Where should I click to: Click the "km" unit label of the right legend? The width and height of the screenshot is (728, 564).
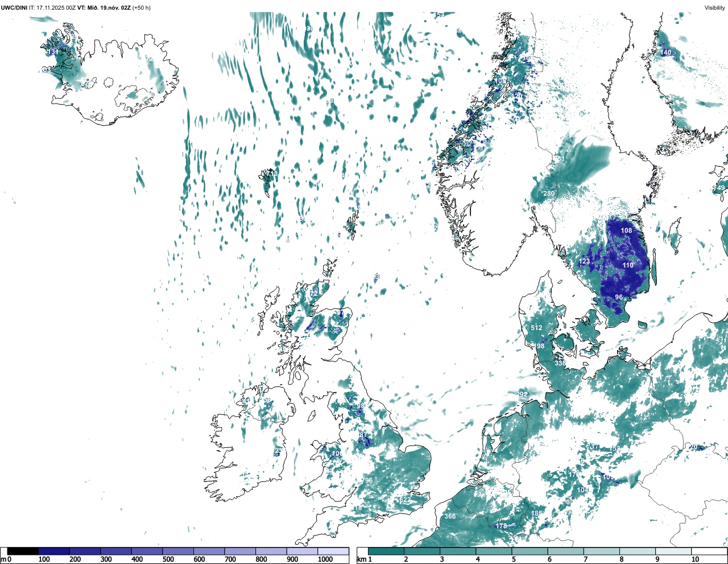coord(362,559)
